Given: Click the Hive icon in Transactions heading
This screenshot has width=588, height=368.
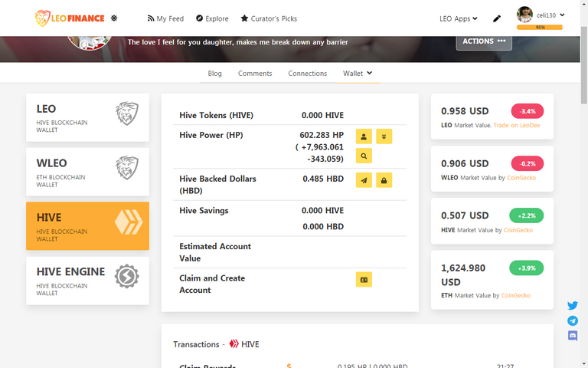Looking at the screenshot, I should pos(234,343).
